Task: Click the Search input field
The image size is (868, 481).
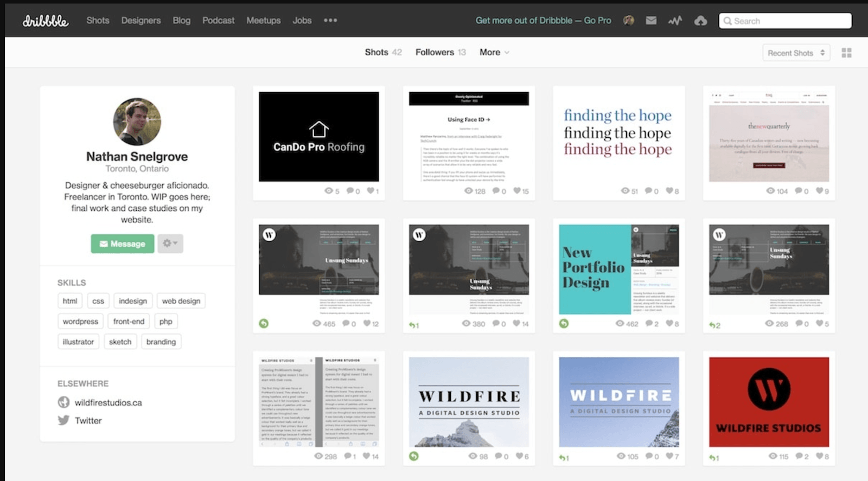Action: pos(785,21)
